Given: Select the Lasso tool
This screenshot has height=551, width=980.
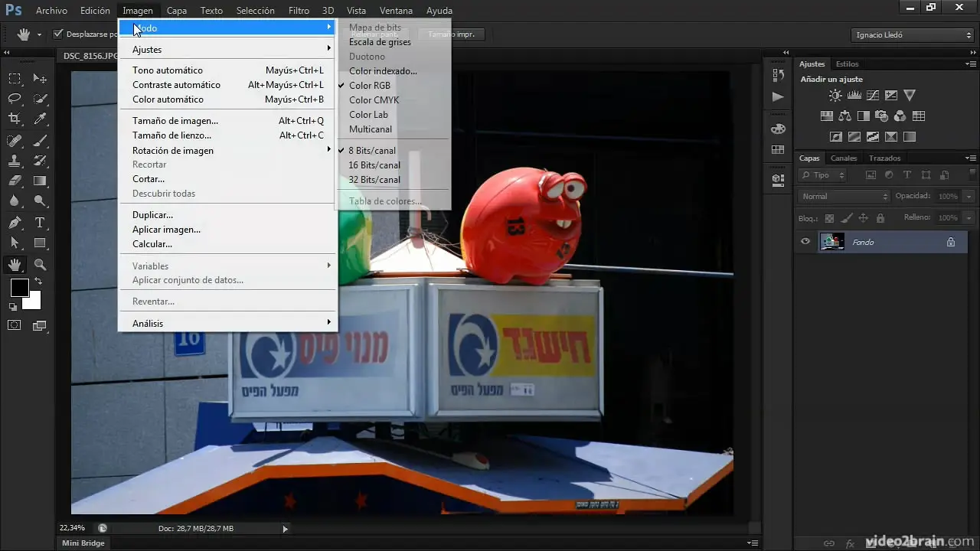Looking at the screenshot, I should (x=15, y=98).
